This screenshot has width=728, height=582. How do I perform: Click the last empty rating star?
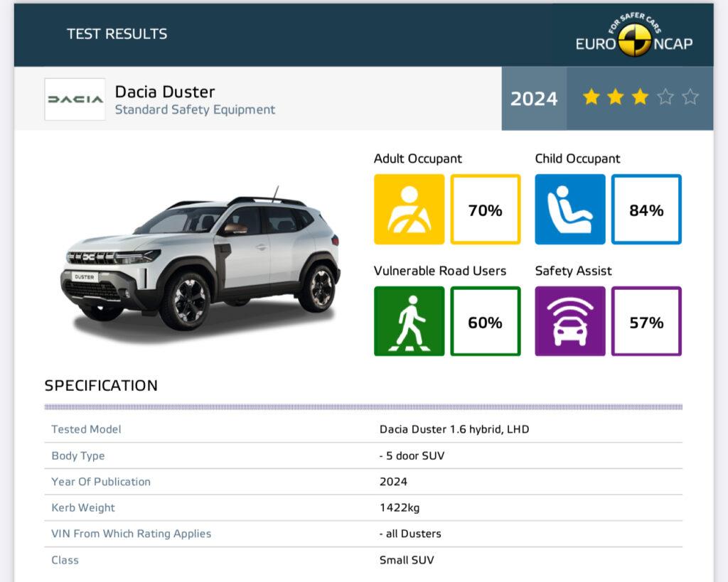690,97
